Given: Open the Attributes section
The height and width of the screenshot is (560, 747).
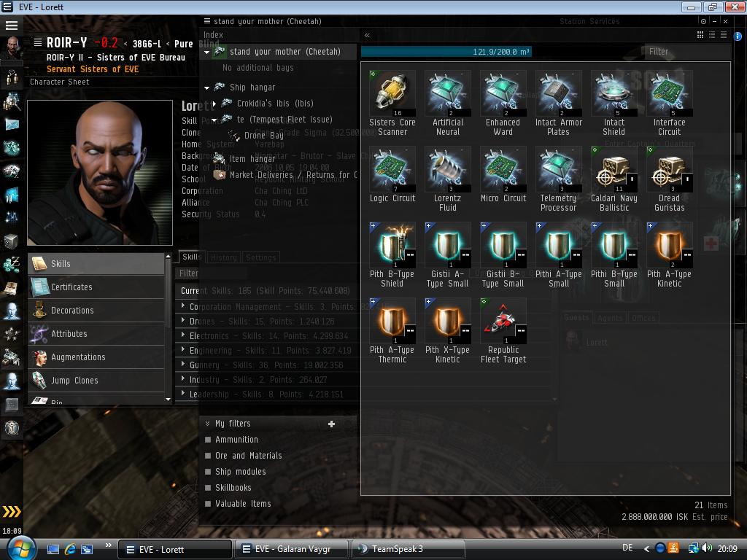Looking at the screenshot, I should click(96, 333).
